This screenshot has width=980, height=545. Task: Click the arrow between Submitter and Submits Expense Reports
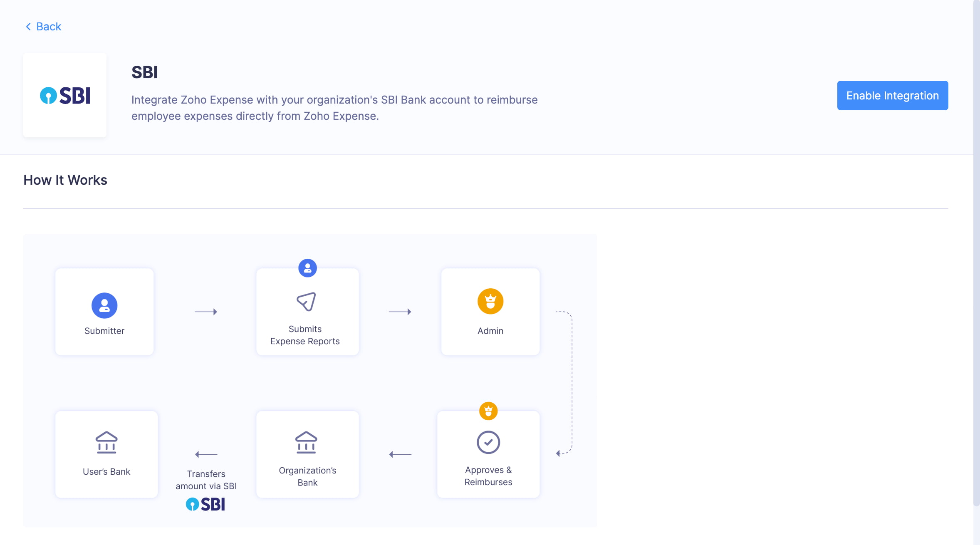click(206, 311)
